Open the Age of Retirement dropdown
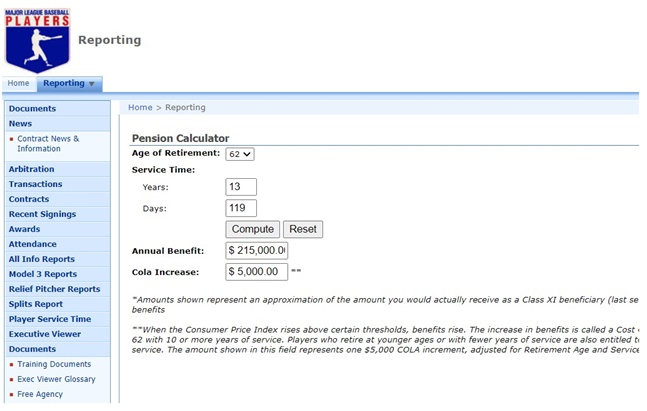 click(240, 154)
